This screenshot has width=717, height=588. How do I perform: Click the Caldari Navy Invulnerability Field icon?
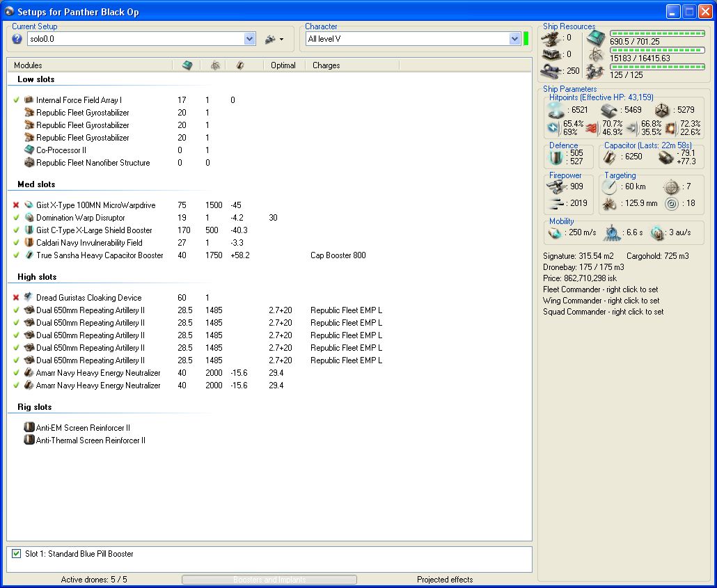click(29, 242)
